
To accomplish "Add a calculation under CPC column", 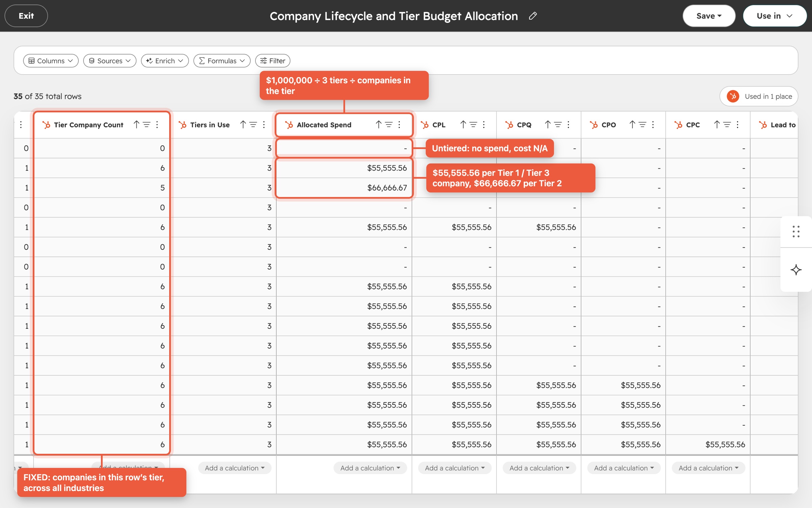I will [x=709, y=468].
